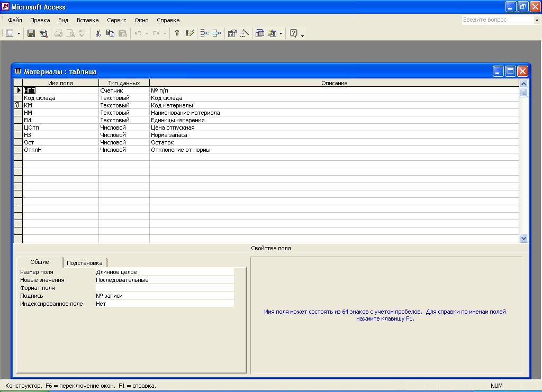This screenshot has width=542, height=392.
Task: Click the Copy icon
Action: tap(110, 33)
